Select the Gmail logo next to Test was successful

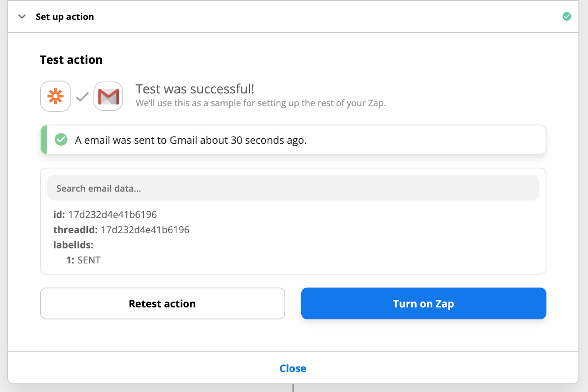click(x=108, y=96)
